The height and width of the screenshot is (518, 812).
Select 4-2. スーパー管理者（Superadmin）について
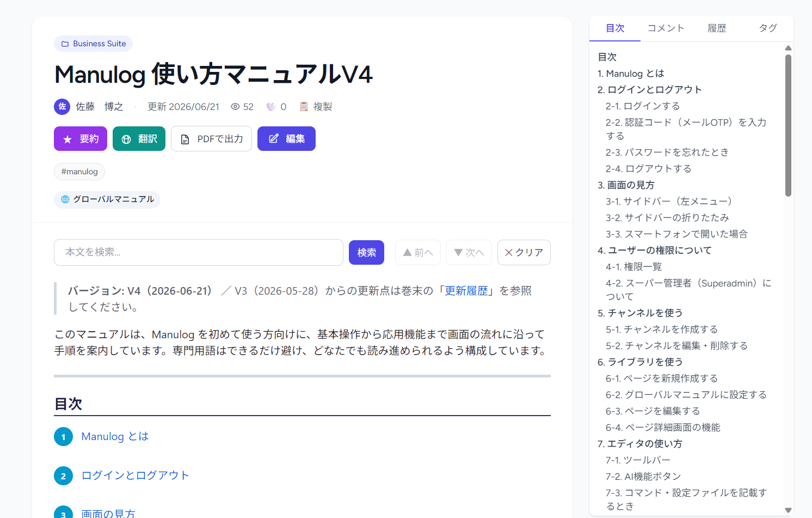click(x=688, y=290)
